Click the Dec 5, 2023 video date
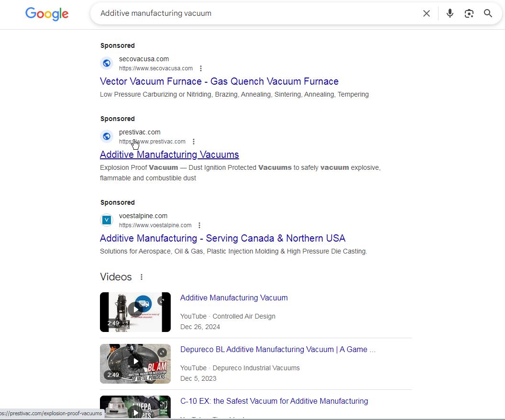505x420 pixels. tap(198, 378)
